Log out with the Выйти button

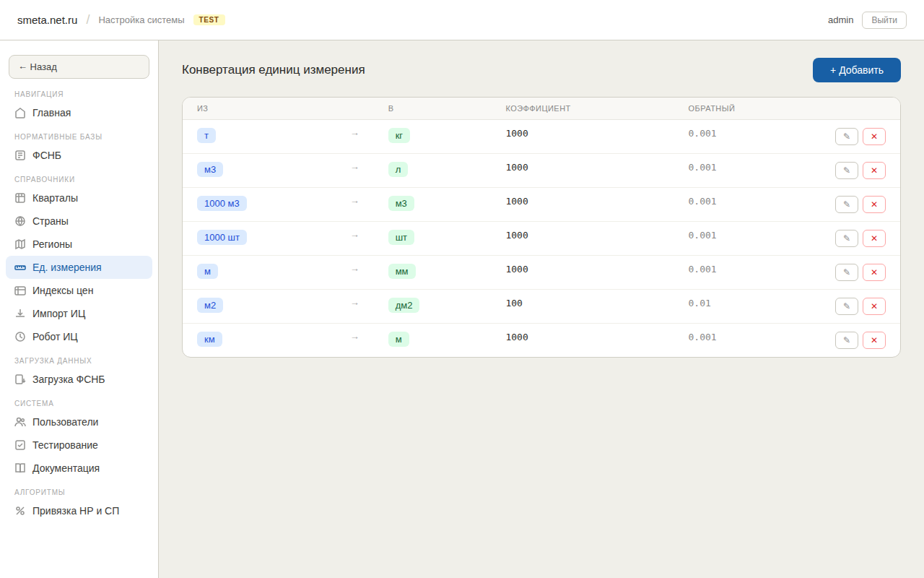tap(884, 20)
